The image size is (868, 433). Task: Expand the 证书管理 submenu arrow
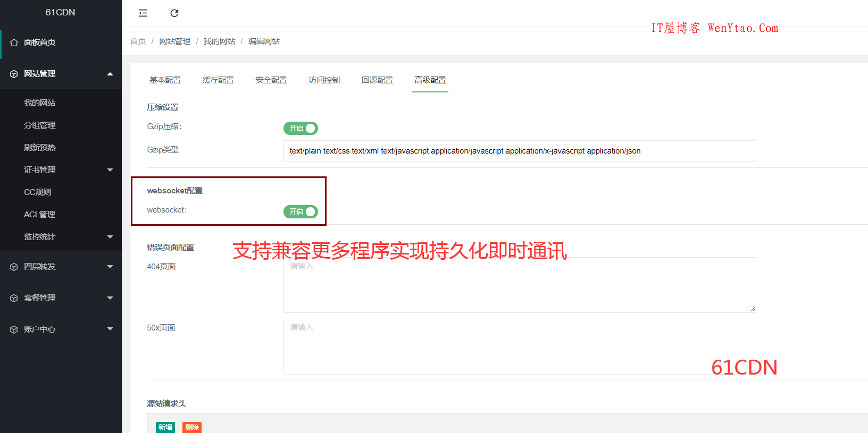click(110, 170)
